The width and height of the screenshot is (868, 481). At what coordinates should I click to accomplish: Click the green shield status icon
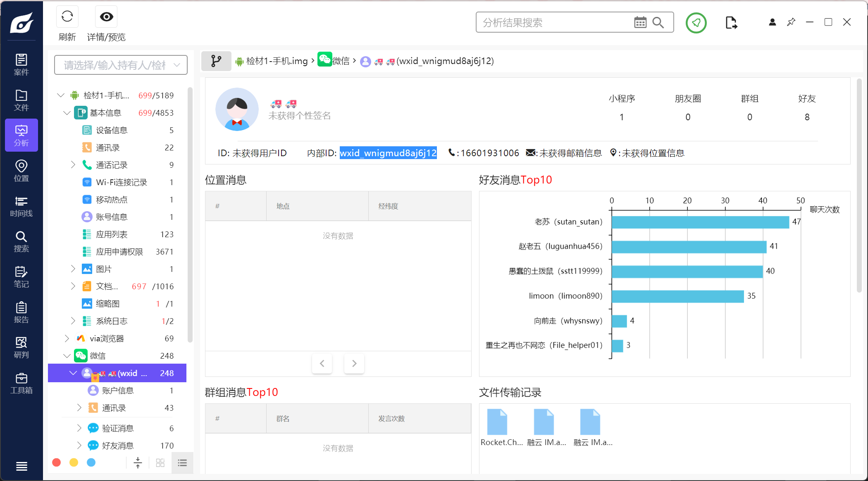696,23
